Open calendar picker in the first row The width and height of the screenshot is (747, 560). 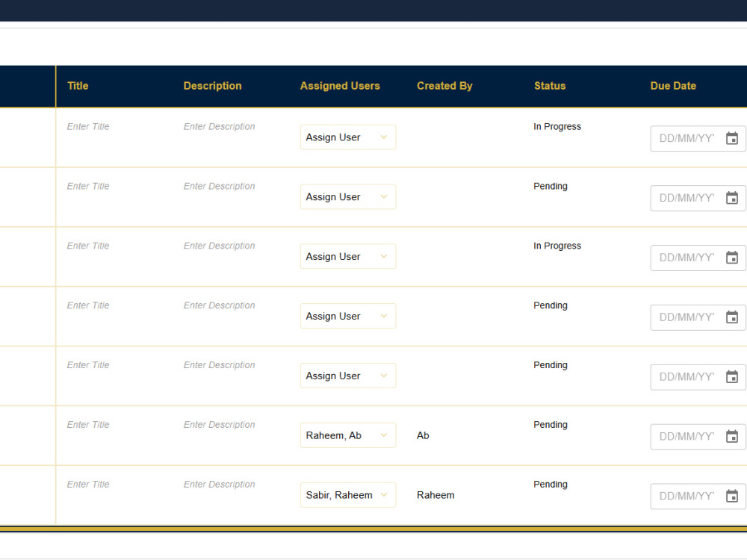[x=732, y=138]
